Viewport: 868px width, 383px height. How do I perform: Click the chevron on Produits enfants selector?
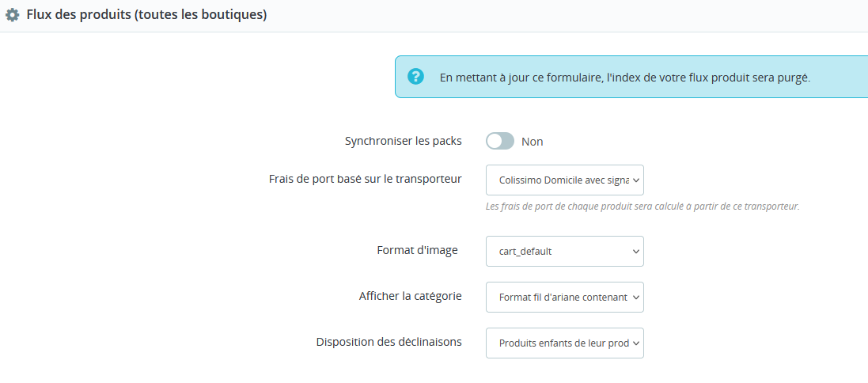635,343
